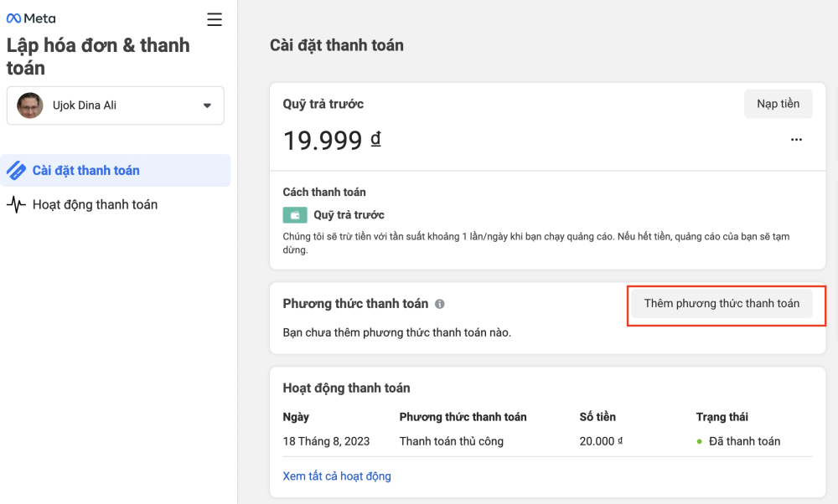Click the date 18 Tháng 8, 2023
Viewport: 838px width, 504px height.
326,441
